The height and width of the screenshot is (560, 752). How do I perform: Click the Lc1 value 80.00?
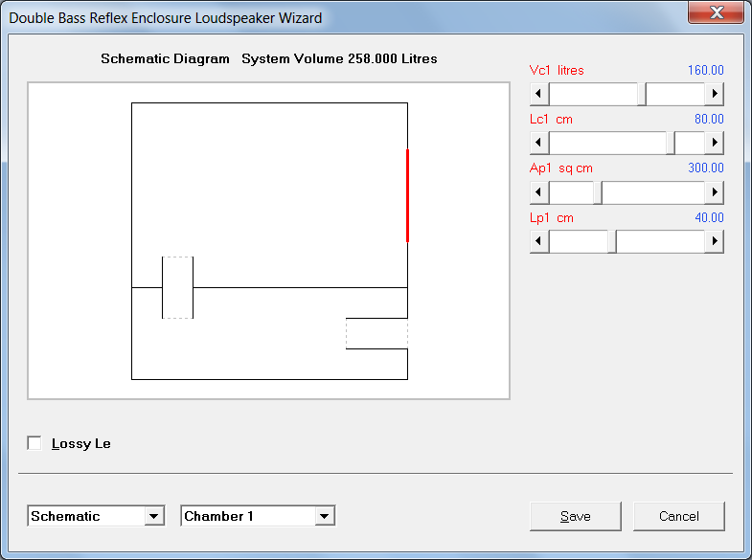click(709, 119)
